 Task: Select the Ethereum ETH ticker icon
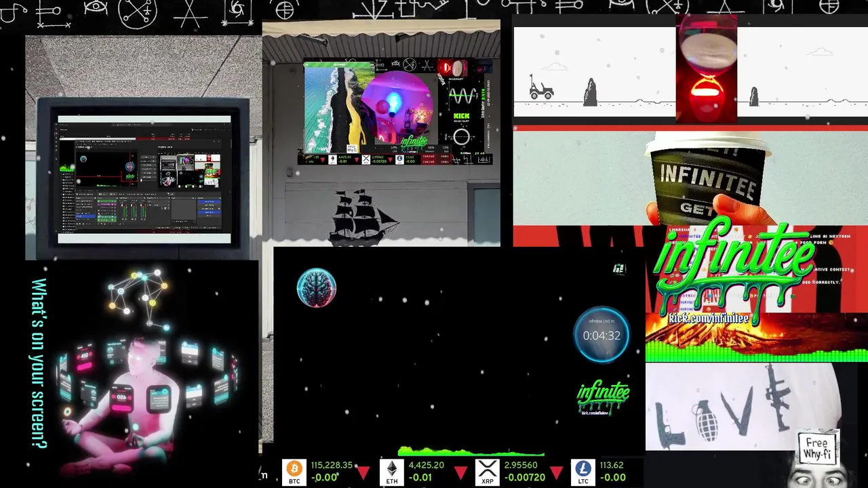click(391, 471)
